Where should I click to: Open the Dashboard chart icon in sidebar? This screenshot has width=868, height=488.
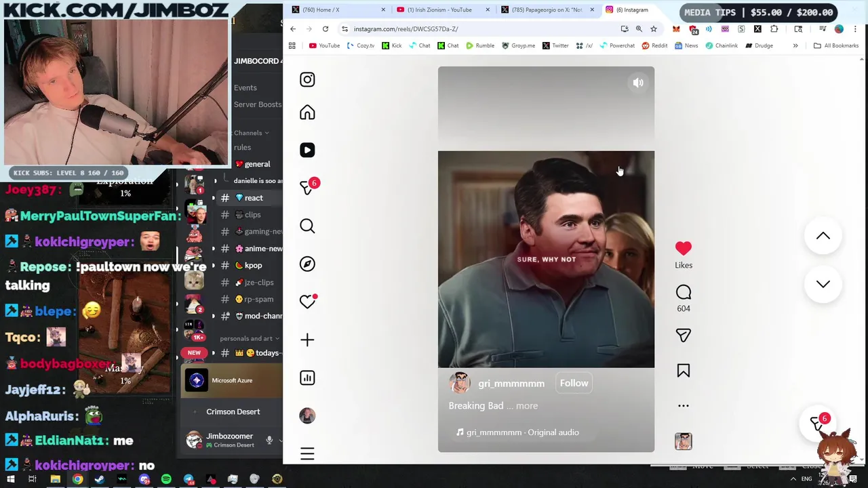coord(307,378)
